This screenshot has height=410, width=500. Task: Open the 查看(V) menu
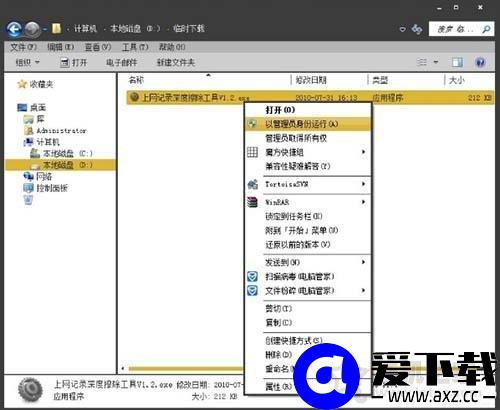[98, 47]
